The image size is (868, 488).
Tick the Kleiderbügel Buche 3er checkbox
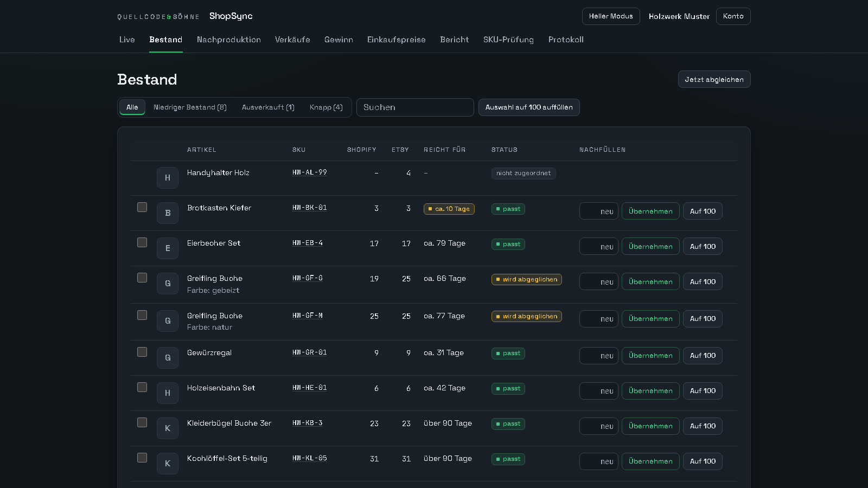tap(142, 422)
